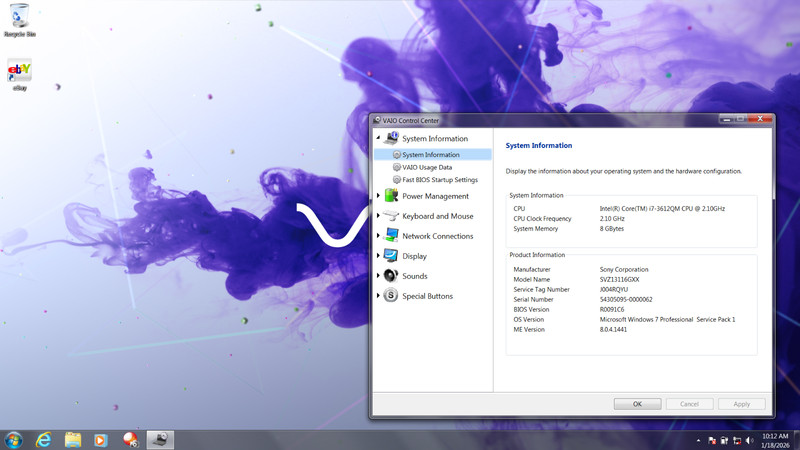800x450 pixels.
Task: Click service tag J004RQYU
Action: coord(614,289)
